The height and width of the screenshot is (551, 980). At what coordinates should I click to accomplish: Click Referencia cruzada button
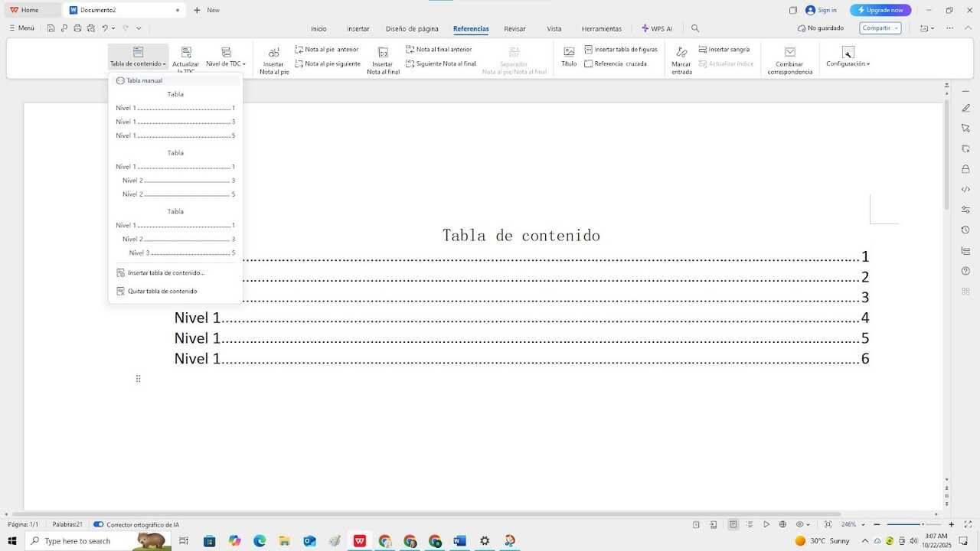click(616, 64)
